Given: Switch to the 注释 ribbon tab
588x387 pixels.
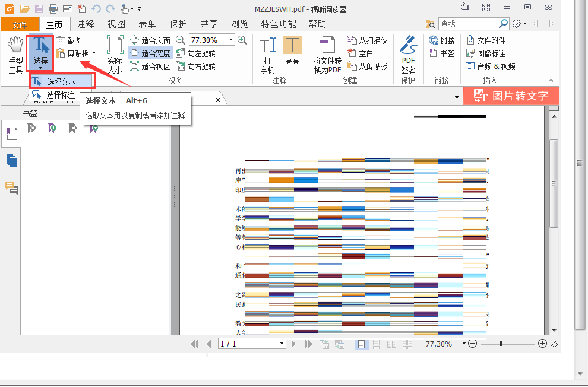Looking at the screenshot, I should 85,24.
